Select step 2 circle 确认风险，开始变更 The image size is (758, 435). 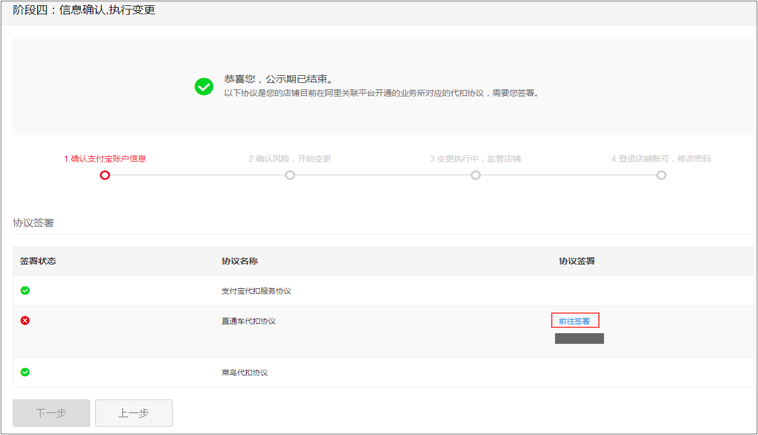pos(290,175)
